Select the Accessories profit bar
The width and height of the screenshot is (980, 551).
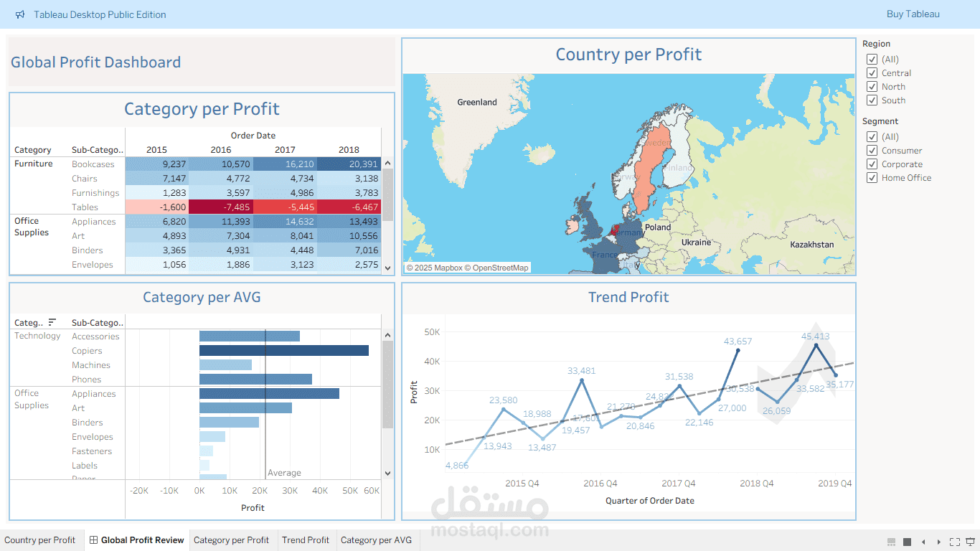coord(250,336)
